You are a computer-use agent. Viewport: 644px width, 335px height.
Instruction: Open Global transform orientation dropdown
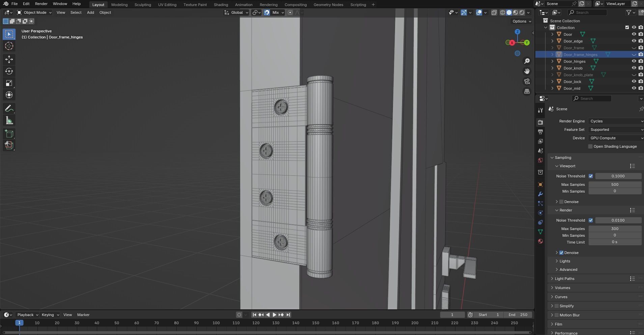point(236,12)
